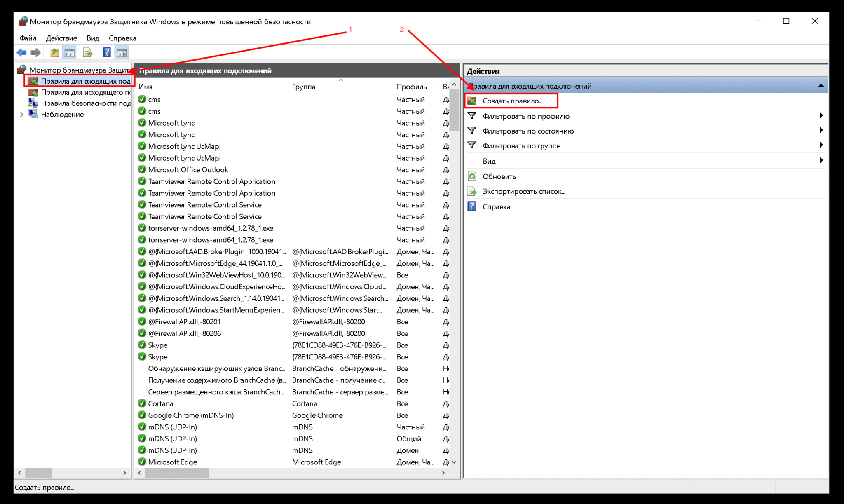The height and width of the screenshot is (504, 844).
Task: Select the Наблюдение tree item
Action: pos(62,115)
